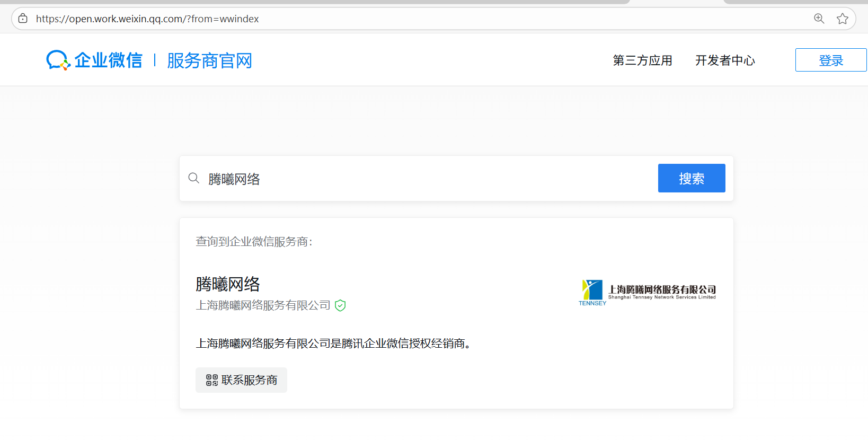Open the 腾曦网络 result title
This screenshot has height=440, width=868.
click(228, 284)
